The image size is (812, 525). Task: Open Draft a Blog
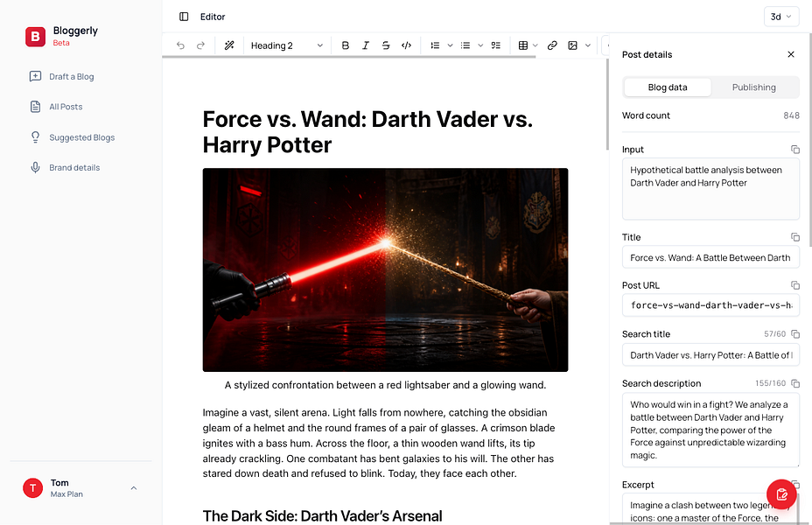coord(61,77)
